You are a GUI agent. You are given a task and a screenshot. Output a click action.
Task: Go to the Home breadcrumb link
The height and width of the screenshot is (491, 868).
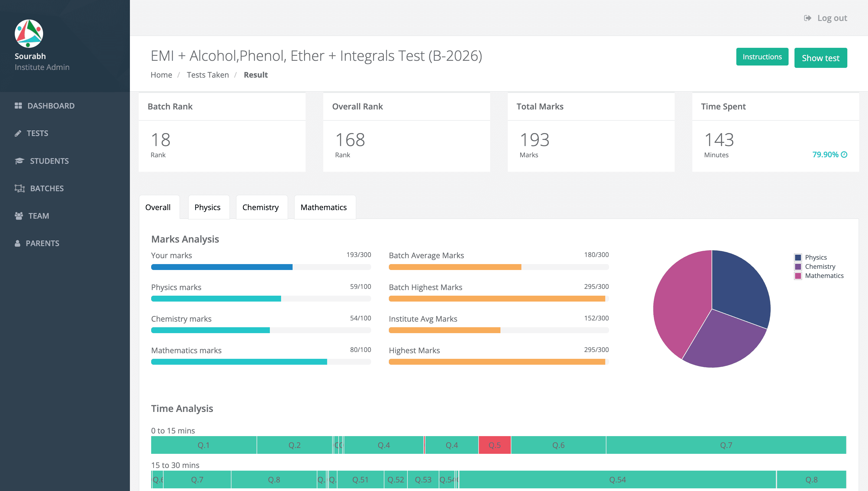pyautogui.click(x=161, y=75)
